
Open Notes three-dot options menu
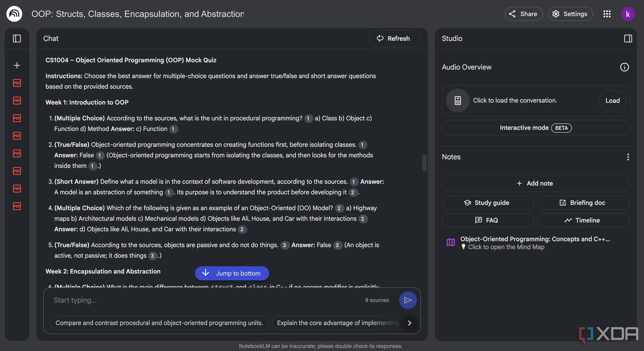click(x=628, y=157)
